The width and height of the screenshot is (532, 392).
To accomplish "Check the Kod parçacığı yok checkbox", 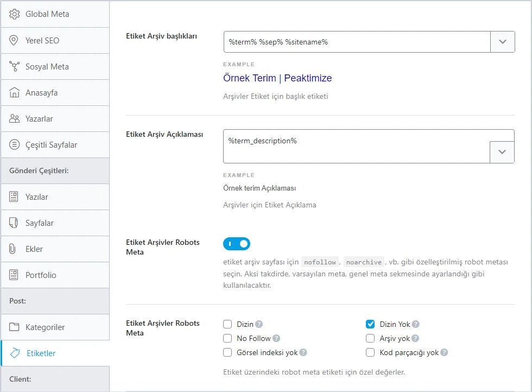I will point(370,352).
